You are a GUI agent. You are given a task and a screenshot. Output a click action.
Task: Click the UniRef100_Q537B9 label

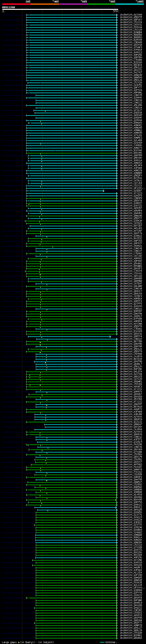click(131, 400)
